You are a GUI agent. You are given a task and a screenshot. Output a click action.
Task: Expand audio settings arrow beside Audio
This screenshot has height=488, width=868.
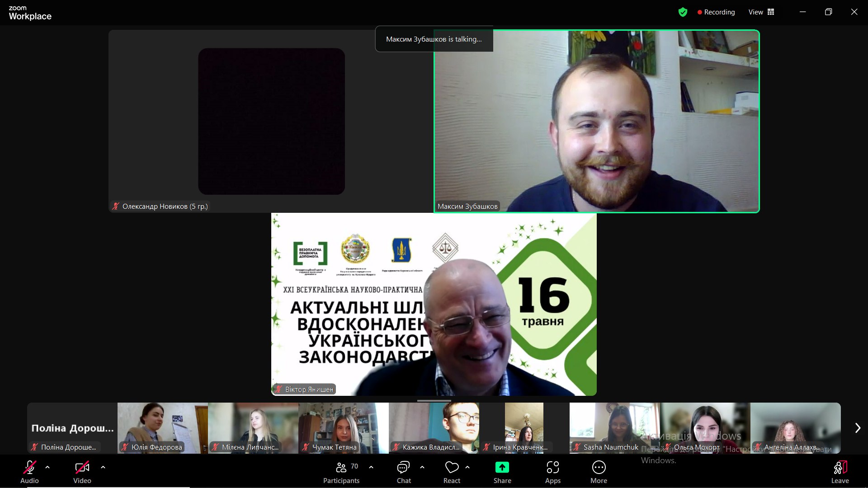[x=47, y=467]
